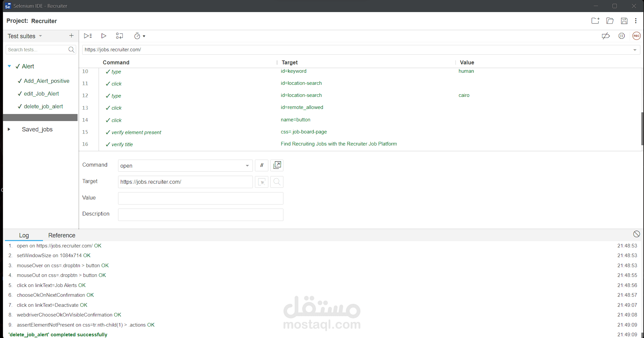Toggle enable/disable command slashes button
The width and height of the screenshot is (644, 338).
pos(262,165)
